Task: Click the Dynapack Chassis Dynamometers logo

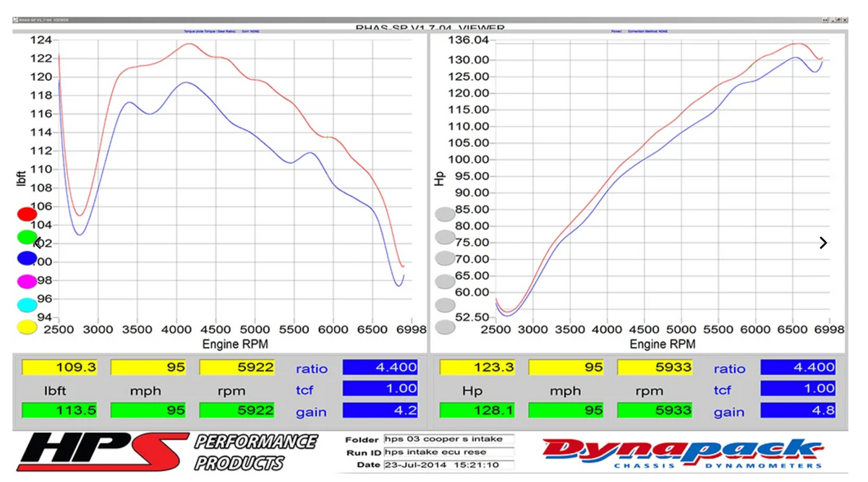Action: tap(683, 452)
